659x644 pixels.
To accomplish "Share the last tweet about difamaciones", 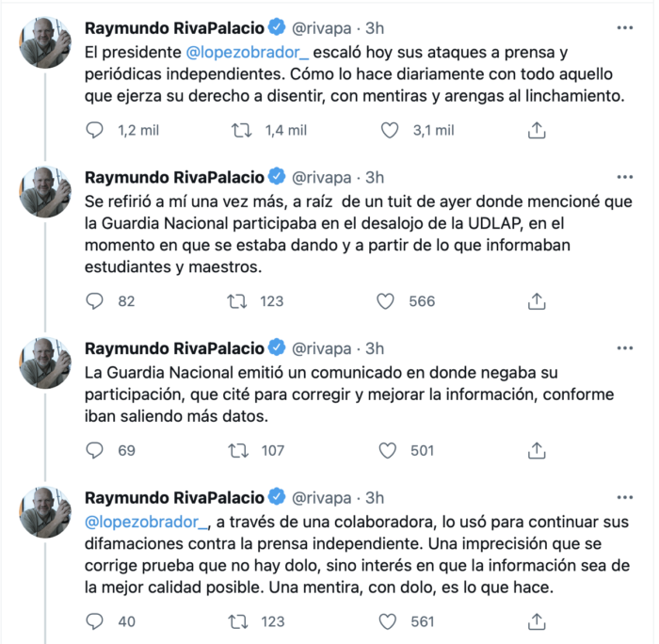I will click(x=537, y=621).
